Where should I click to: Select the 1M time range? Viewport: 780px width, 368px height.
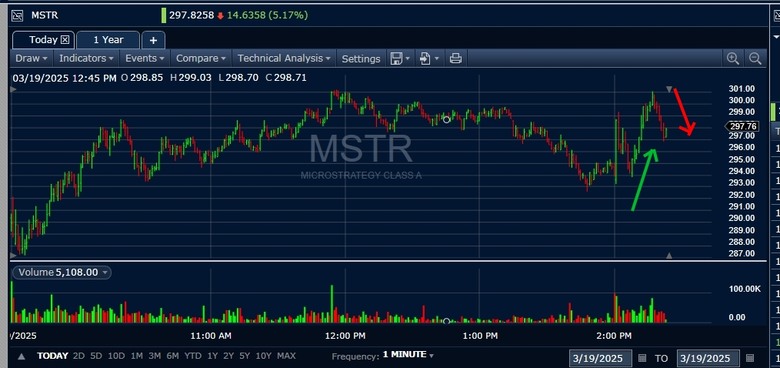point(137,356)
